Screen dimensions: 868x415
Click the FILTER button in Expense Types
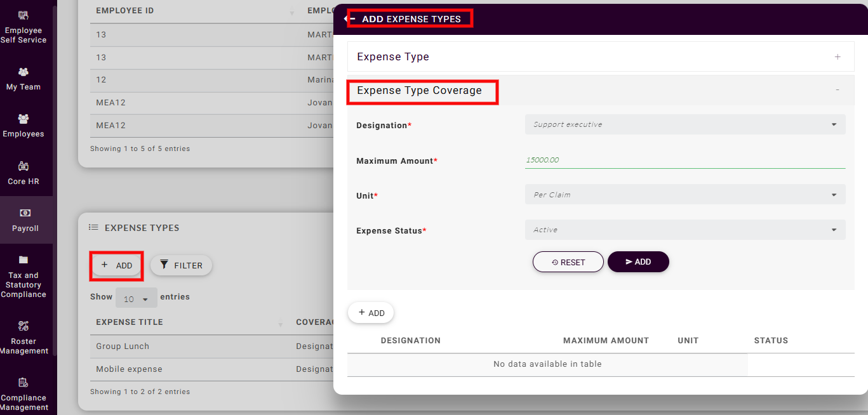pyautogui.click(x=181, y=265)
